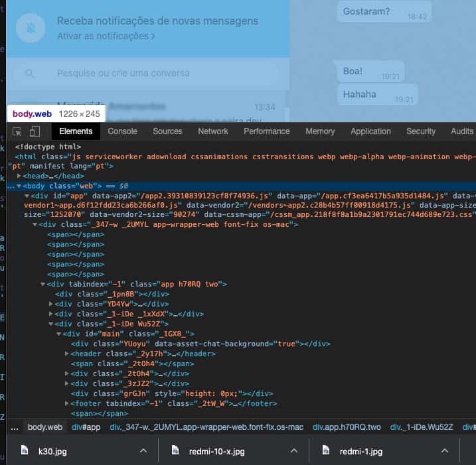Screen dimensions: 476x465
Task: Expand the head element node
Action: [19, 176]
